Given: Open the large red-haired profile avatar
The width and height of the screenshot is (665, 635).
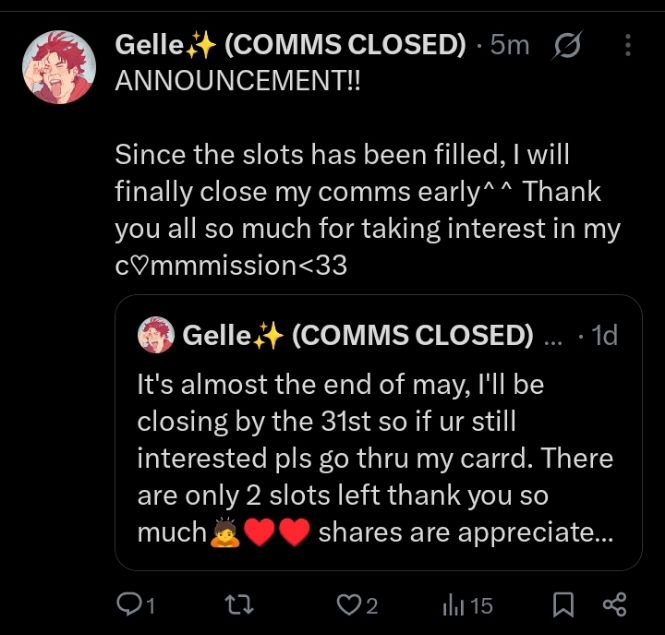Looking at the screenshot, I should point(60,66).
